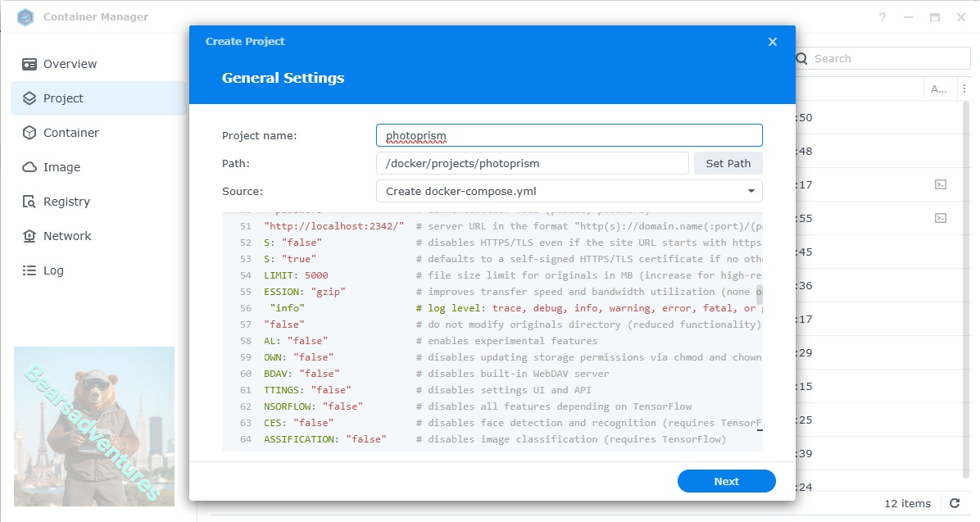Viewport: 980px width, 522px height.
Task: Open terminal icon in the :55 row
Action: pos(941,218)
